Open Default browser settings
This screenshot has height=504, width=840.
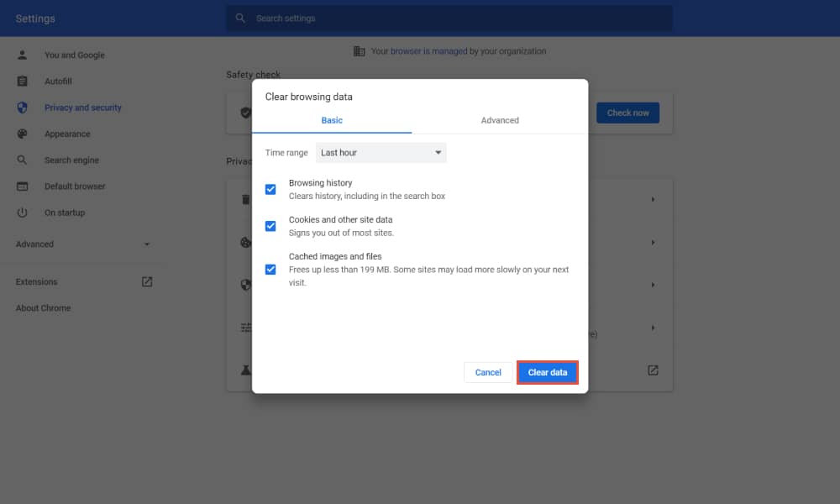pos(75,186)
